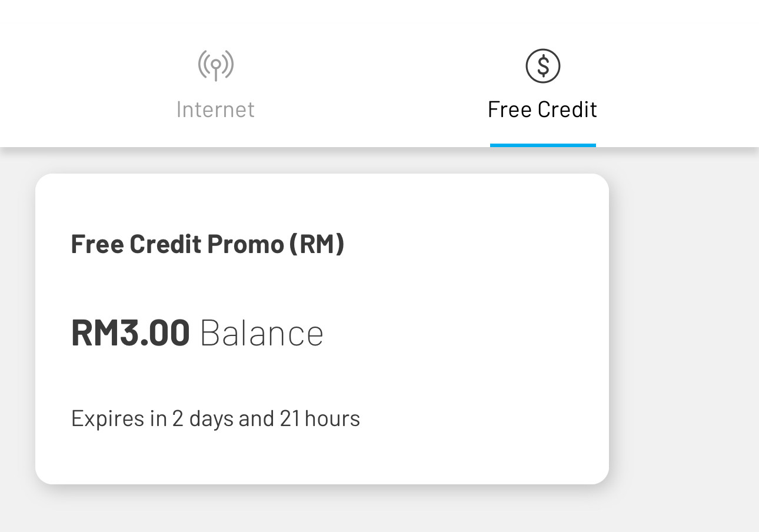Tap the dollar coin Free Credit icon
This screenshot has width=759, height=532.
[542, 65]
